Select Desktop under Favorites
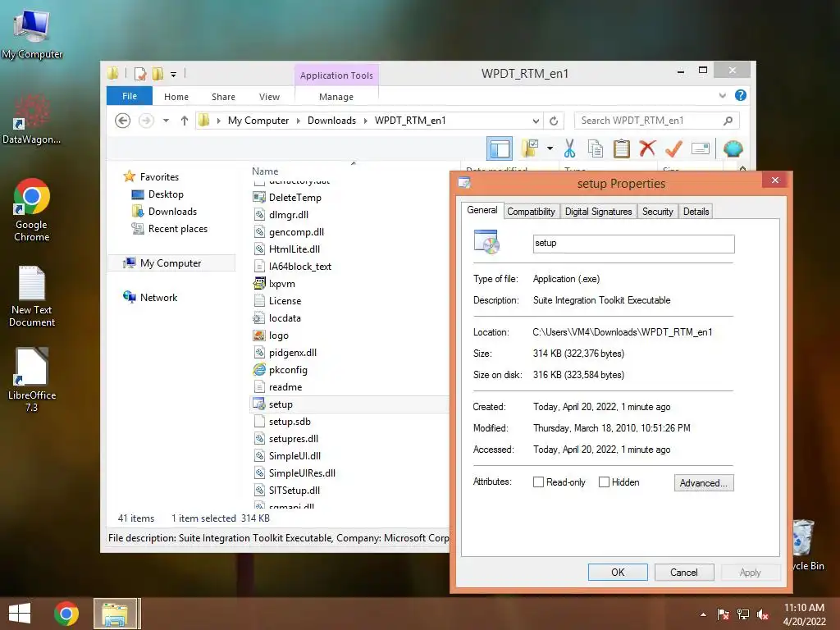The width and height of the screenshot is (840, 630). 166,194
